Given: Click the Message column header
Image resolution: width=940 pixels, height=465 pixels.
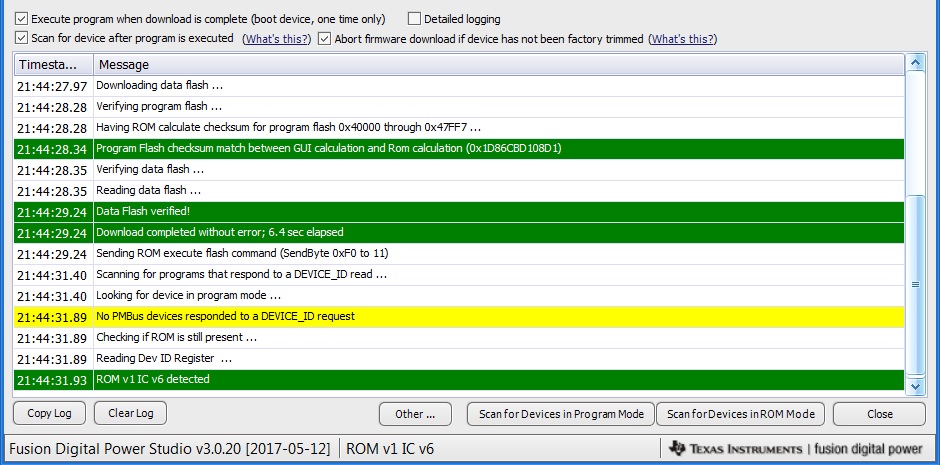Looking at the screenshot, I should (x=499, y=64).
